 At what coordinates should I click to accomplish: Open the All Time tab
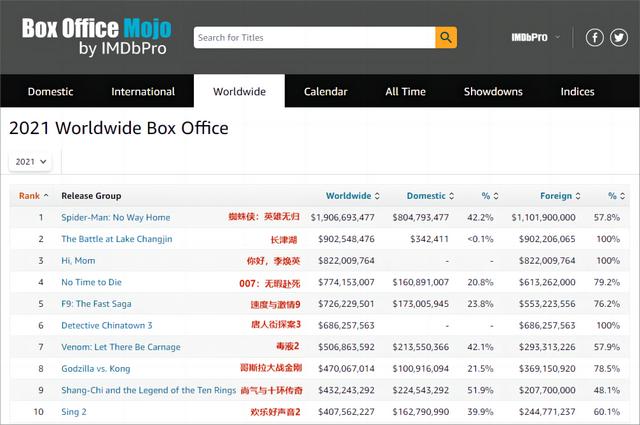[x=405, y=91]
